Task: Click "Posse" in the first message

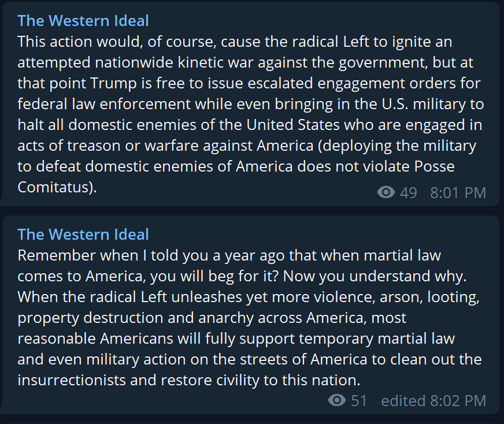Action: click(x=434, y=166)
